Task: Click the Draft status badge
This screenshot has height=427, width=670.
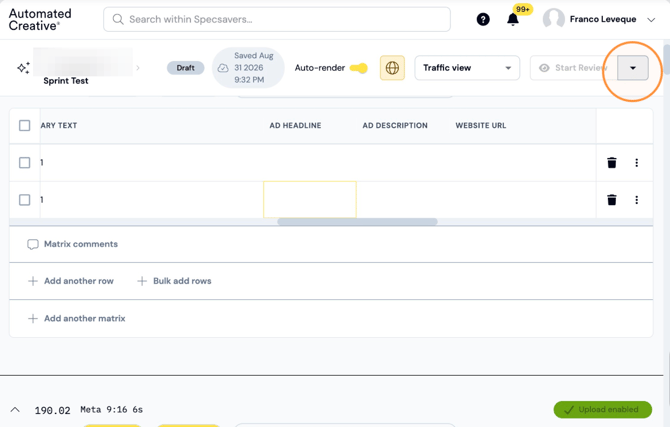Action: pyautogui.click(x=185, y=68)
